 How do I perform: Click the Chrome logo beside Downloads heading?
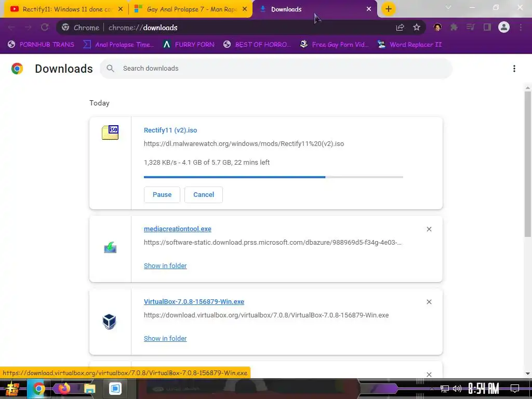pos(17,69)
